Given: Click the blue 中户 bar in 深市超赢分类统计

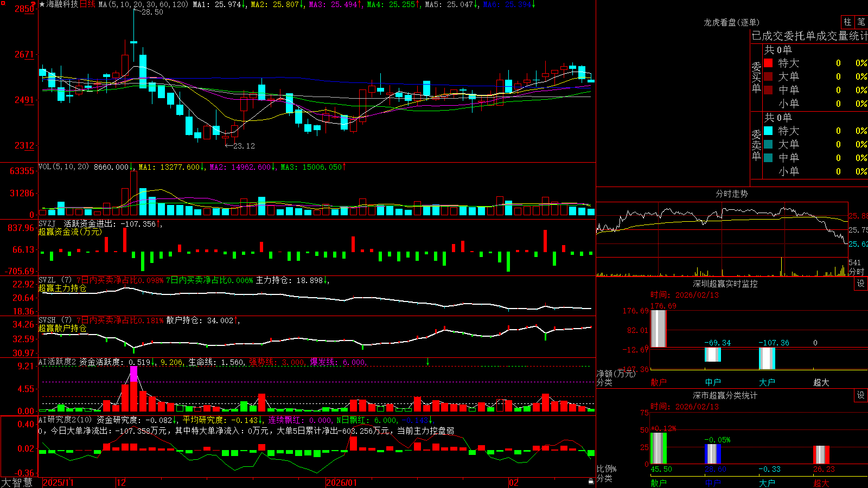Looking at the screenshot, I should (713, 454).
